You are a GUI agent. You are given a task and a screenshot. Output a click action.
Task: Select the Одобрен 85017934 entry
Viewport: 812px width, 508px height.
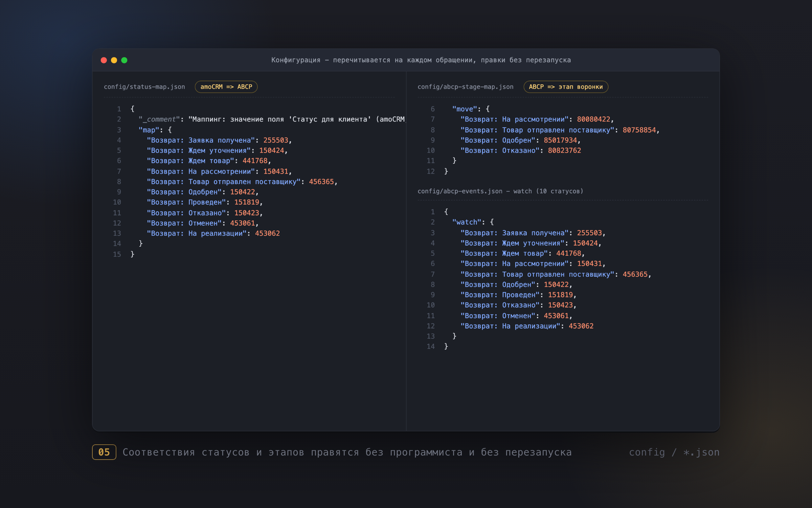click(520, 140)
